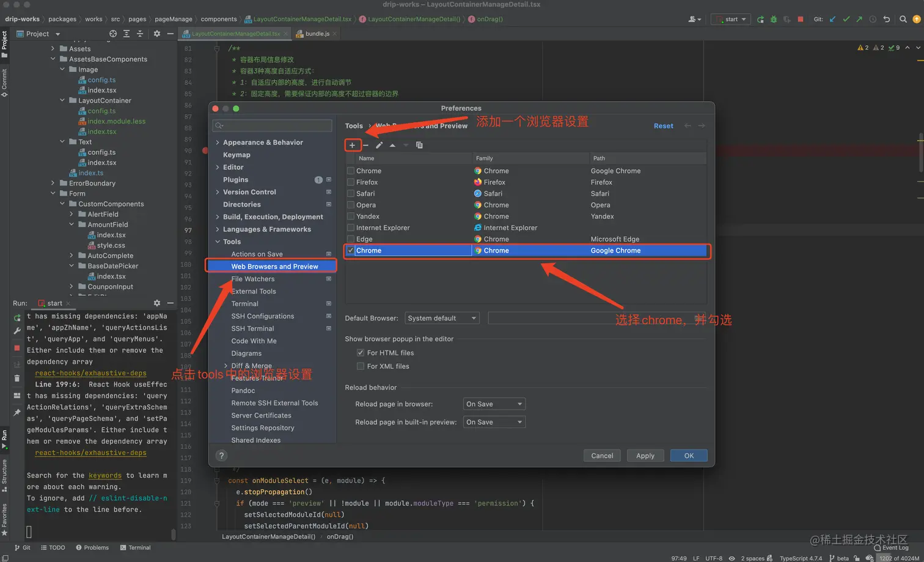Open the Run panel settings gear
The height and width of the screenshot is (562, 924).
[x=157, y=303]
